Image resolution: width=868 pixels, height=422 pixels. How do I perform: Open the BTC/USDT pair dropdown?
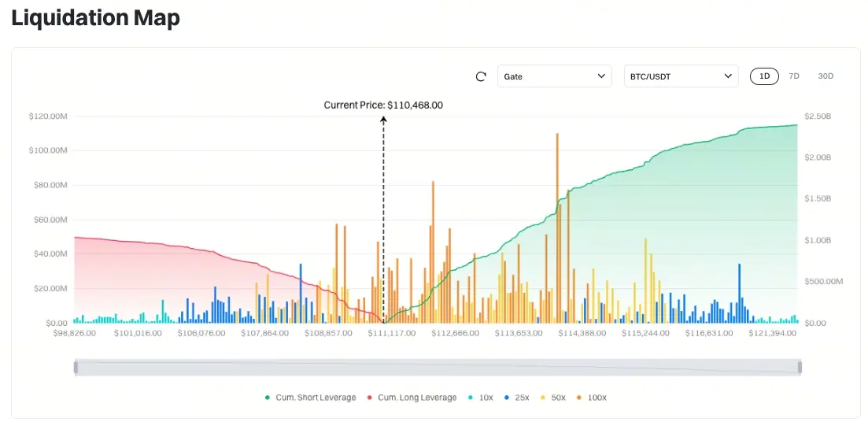coord(681,76)
